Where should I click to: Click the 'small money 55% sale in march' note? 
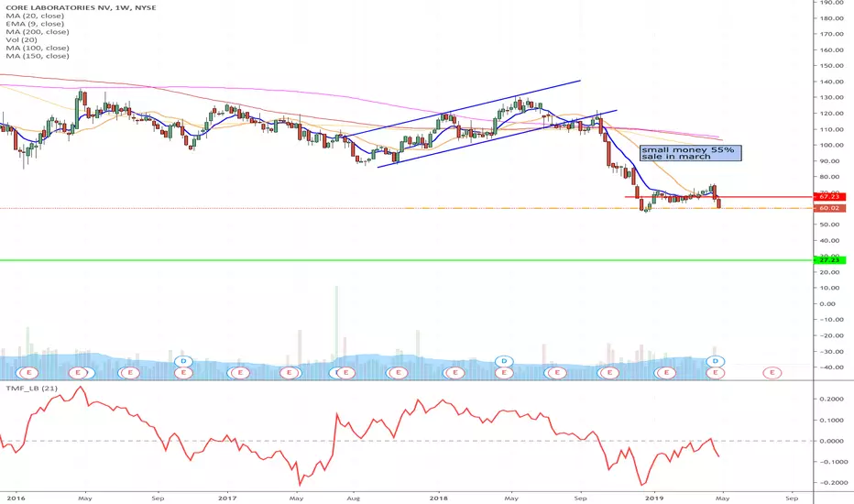[691, 153]
